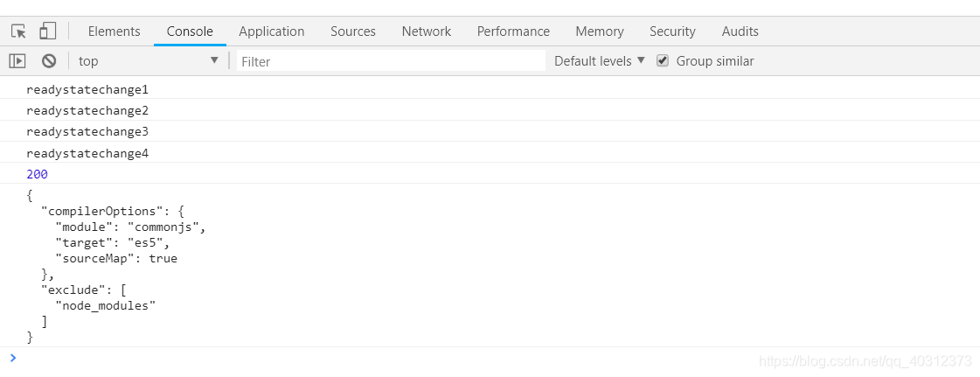Clear the console with the ban icon
The width and height of the screenshot is (980, 377).
click(49, 60)
